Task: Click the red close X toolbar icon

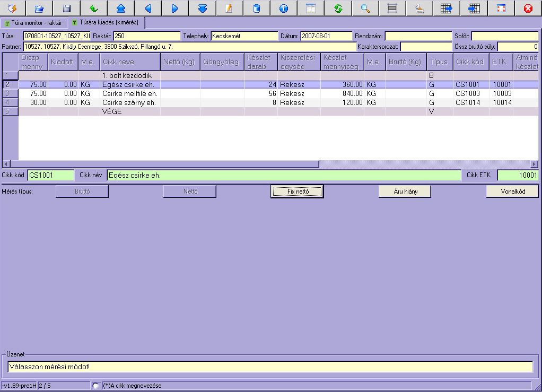Action: point(528,8)
